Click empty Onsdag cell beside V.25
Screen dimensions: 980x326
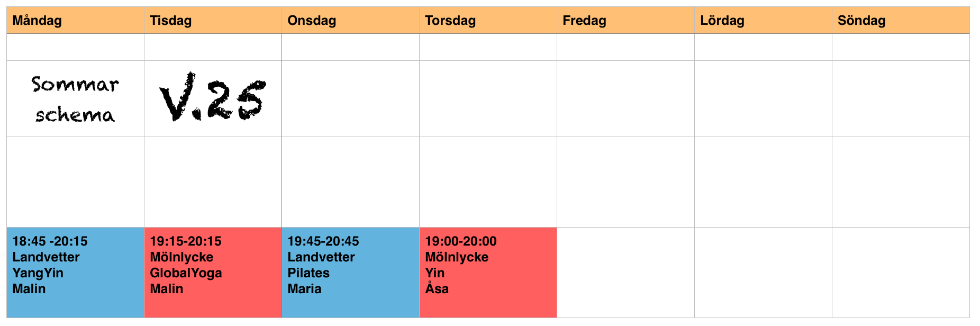(x=350, y=98)
